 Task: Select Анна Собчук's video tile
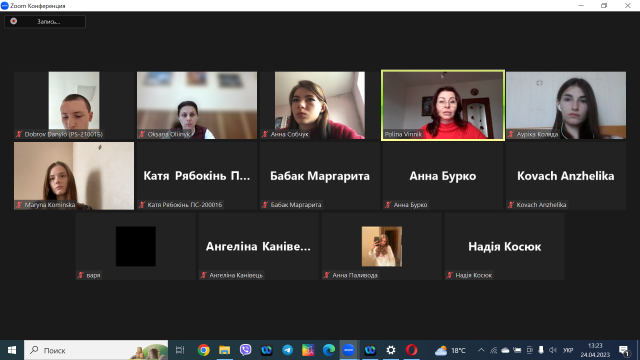click(320, 105)
